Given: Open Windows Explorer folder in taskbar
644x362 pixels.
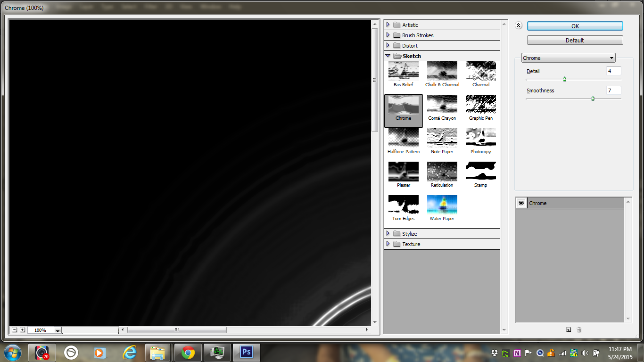Looking at the screenshot, I should coord(157,353).
